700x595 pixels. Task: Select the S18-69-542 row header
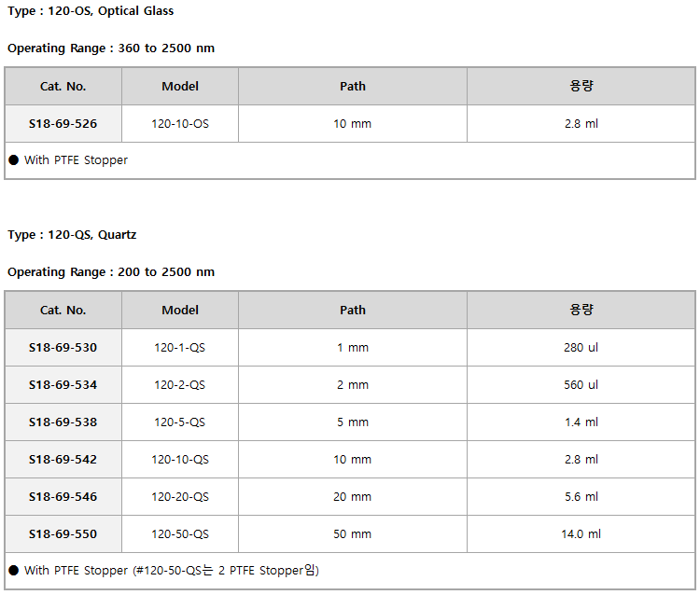point(63,459)
